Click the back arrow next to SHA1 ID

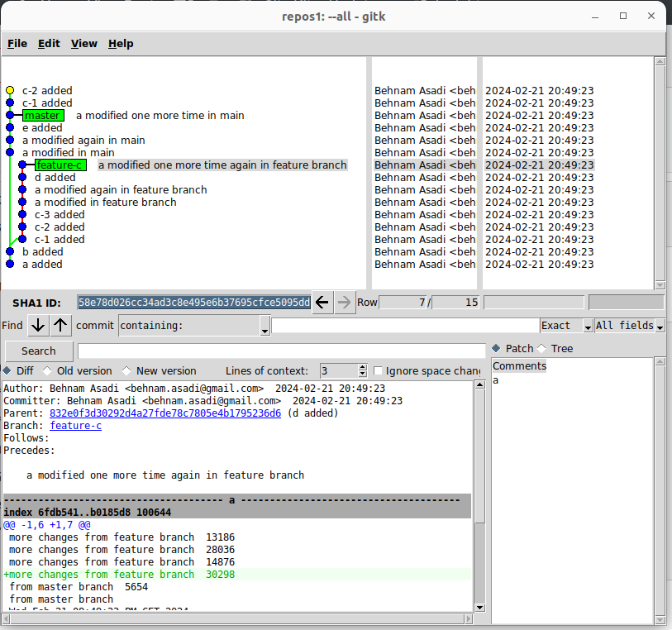click(x=322, y=303)
